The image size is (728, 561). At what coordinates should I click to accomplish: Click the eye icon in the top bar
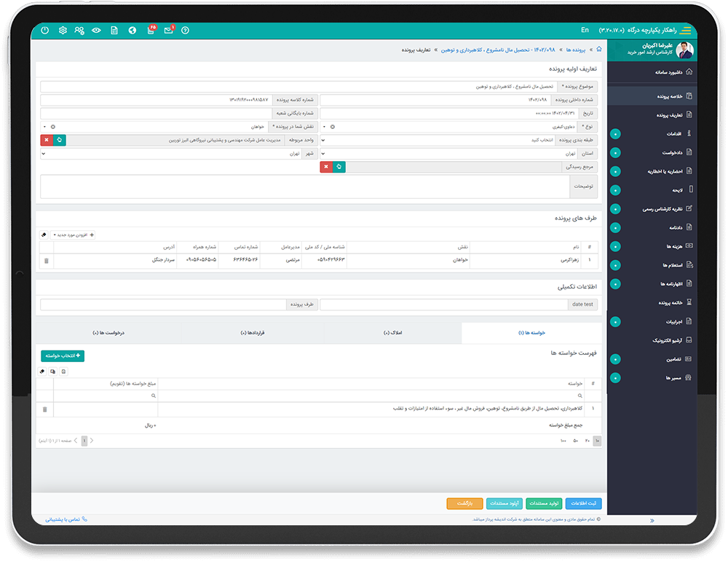(x=96, y=31)
